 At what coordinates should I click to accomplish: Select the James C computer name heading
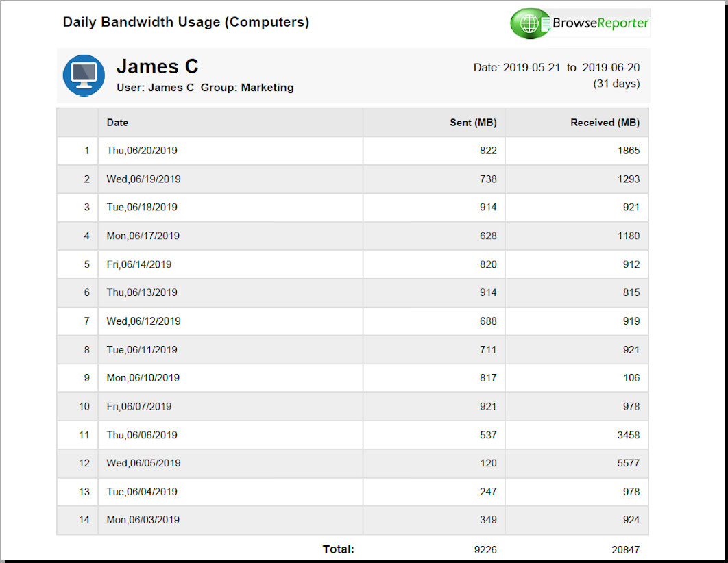157,66
